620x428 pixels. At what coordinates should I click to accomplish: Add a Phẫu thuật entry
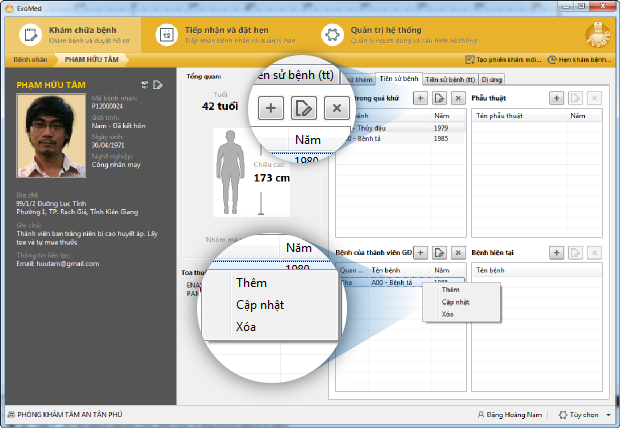pyautogui.click(x=556, y=98)
